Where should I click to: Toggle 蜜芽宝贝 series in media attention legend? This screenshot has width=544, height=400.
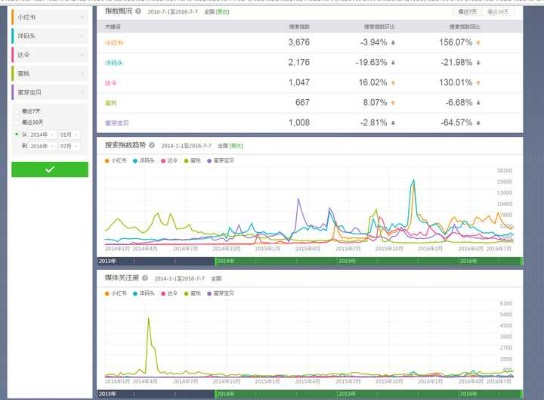[221, 293]
